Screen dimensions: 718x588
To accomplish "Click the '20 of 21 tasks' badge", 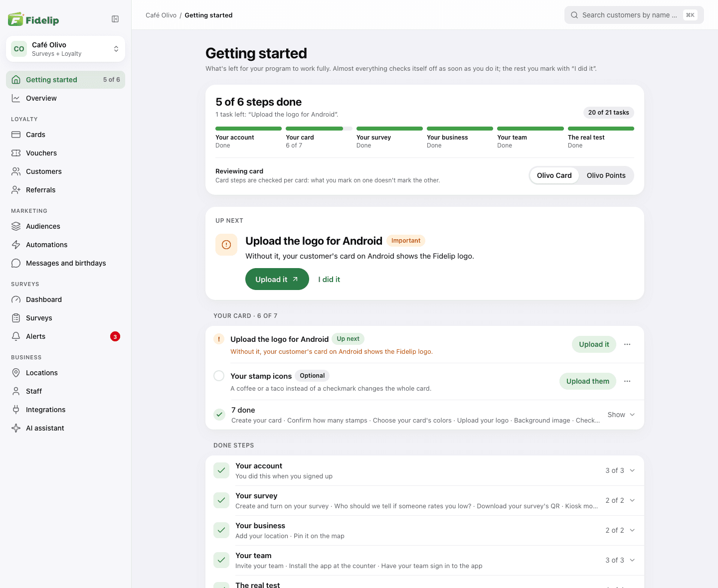I will pos(608,113).
